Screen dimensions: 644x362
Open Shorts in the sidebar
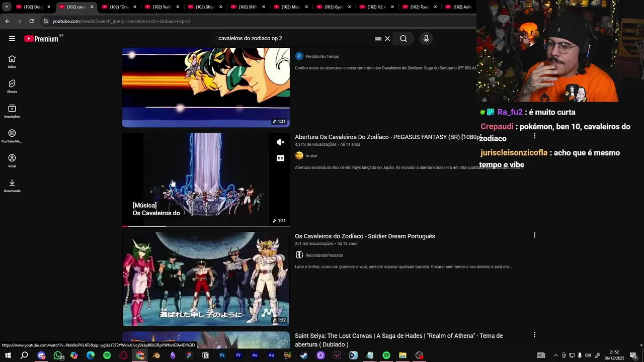(x=12, y=86)
